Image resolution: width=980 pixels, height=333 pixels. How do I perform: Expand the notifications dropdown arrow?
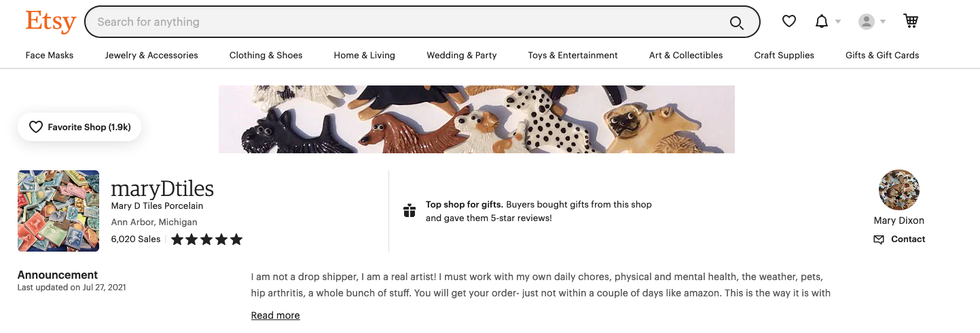point(838,22)
